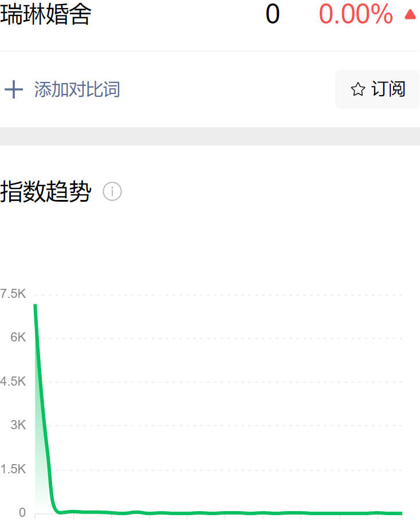Click the 7.5K axis label
Image resolution: width=420 pixels, height=522 pixels.
coord(13,293)
